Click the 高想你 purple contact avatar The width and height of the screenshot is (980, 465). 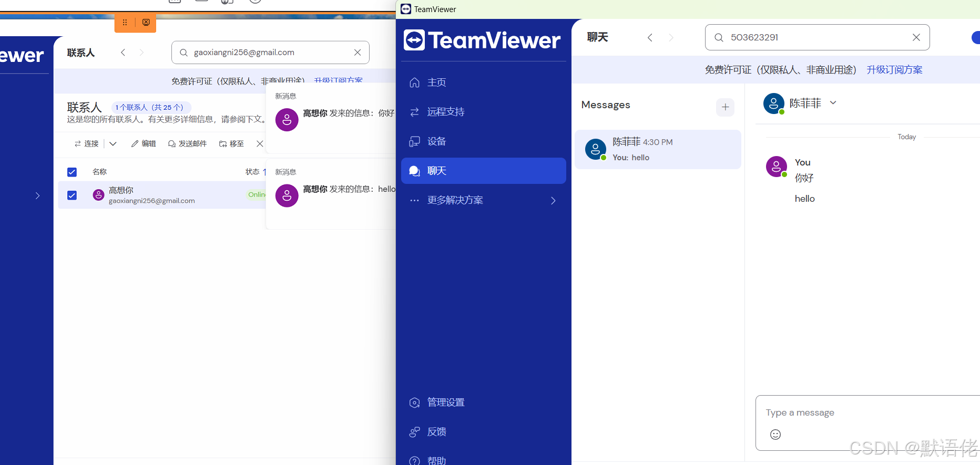[x=98, y=195]
